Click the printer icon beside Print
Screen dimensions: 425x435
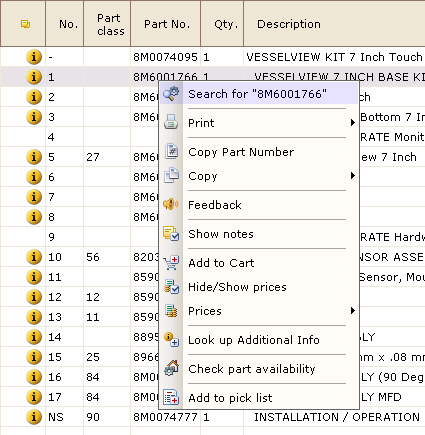[171, 122]
